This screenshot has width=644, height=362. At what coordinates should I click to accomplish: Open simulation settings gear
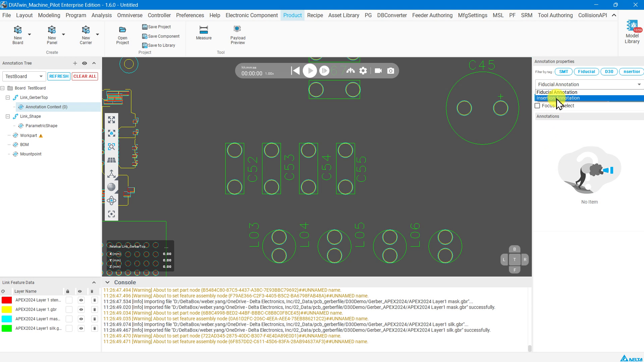363,71
